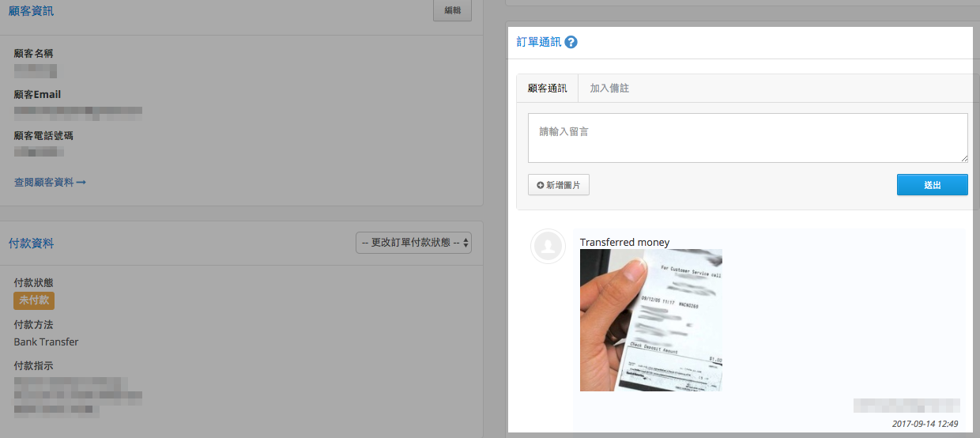Click the 2017-09-14 12:49 message timestamp
Screen dimensions: 980x438
click(925, 424)
